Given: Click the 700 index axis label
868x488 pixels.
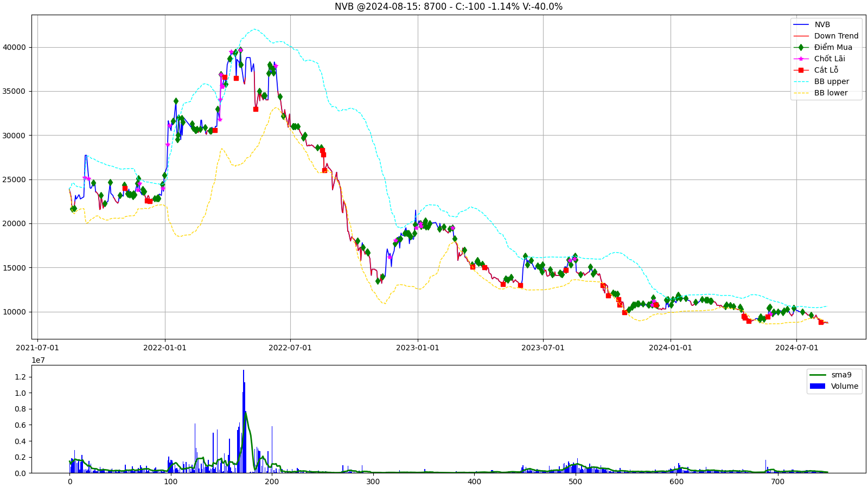Looking at the screenshot, I should (777, 481).
